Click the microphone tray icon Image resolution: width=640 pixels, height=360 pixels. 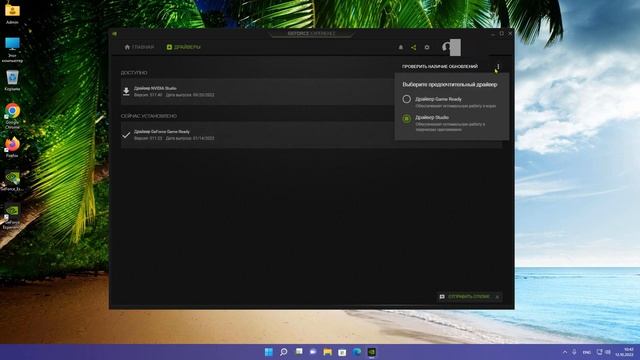click(x=574, y=352)
